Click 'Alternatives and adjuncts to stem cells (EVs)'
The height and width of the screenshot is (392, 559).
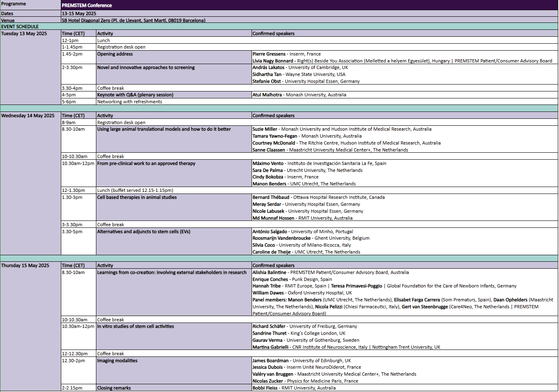click(174, 242)
